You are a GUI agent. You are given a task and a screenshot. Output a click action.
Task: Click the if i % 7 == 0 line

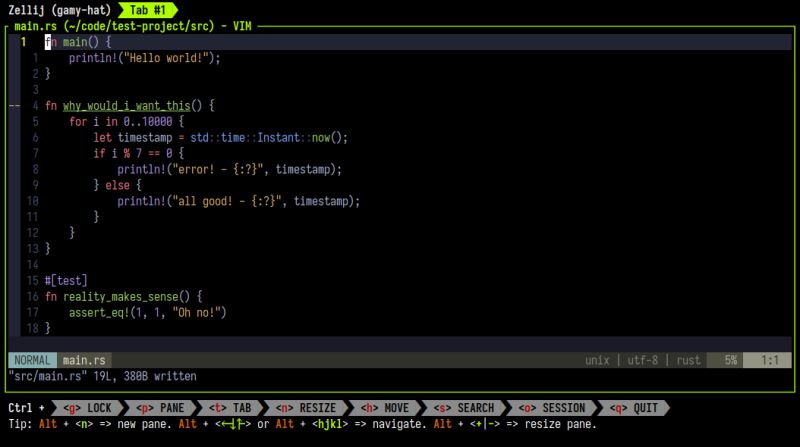(x=138, y=153)
